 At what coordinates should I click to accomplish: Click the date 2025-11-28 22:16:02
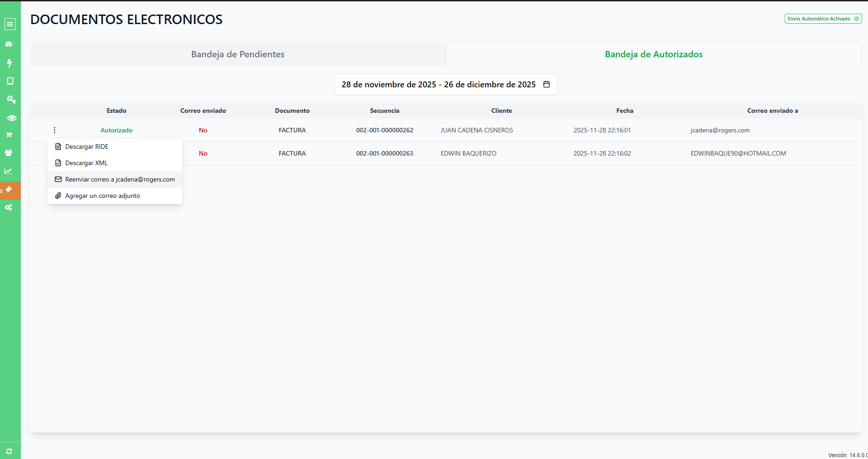(602, 153)
